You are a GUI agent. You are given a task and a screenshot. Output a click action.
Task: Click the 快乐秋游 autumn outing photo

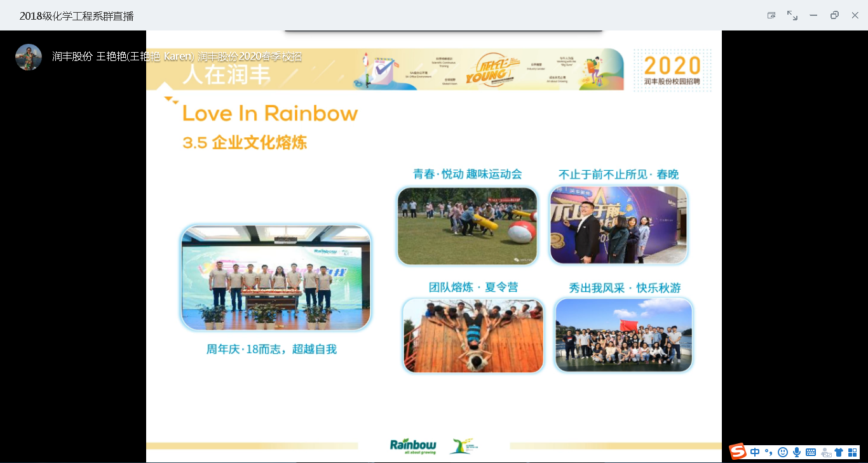(623, 335)
